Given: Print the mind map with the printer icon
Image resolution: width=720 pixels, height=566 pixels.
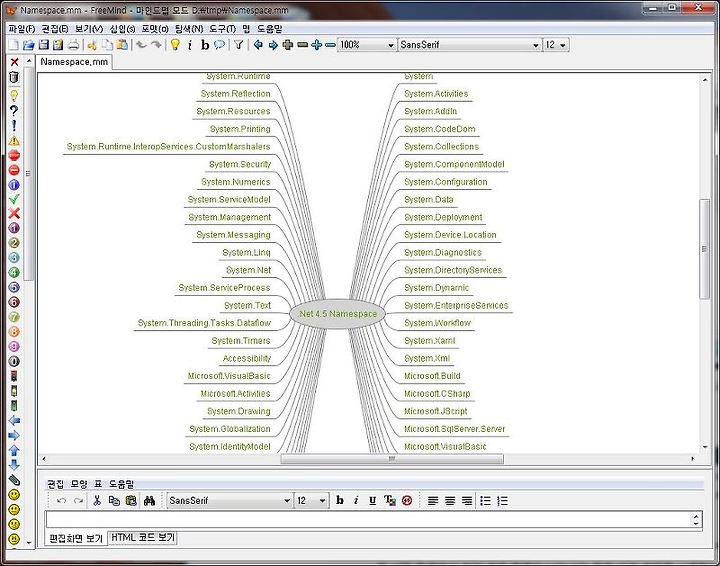Looking at the screenshot, I should [73, 45].
